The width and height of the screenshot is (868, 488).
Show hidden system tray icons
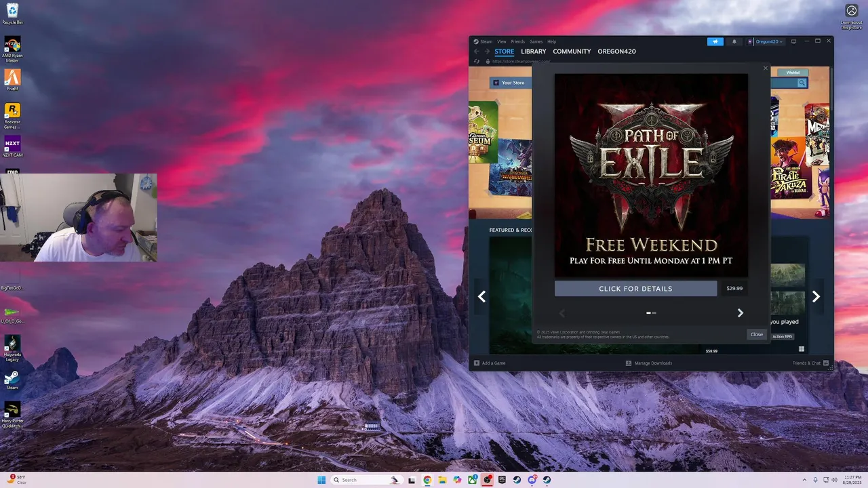[x=804, y=480]
